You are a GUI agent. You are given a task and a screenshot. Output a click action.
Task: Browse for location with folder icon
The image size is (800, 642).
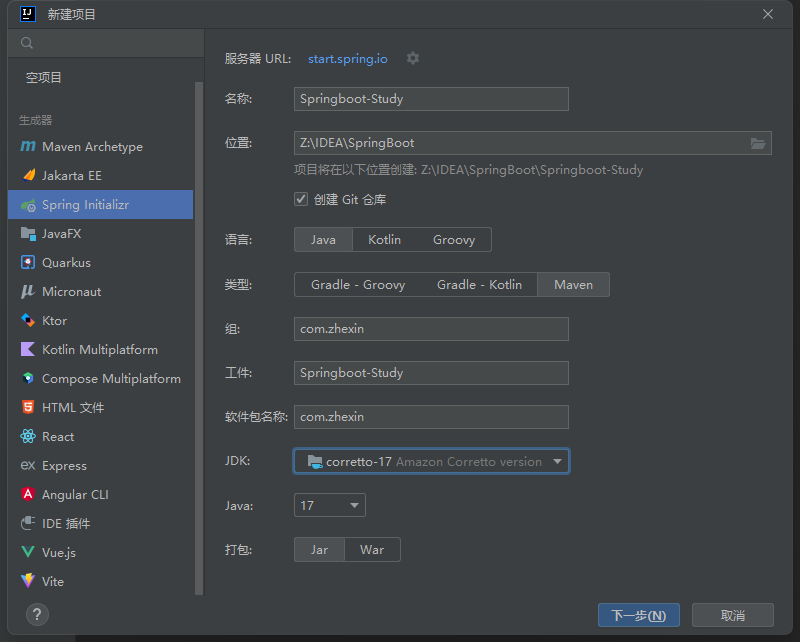(x=758, y=143)
